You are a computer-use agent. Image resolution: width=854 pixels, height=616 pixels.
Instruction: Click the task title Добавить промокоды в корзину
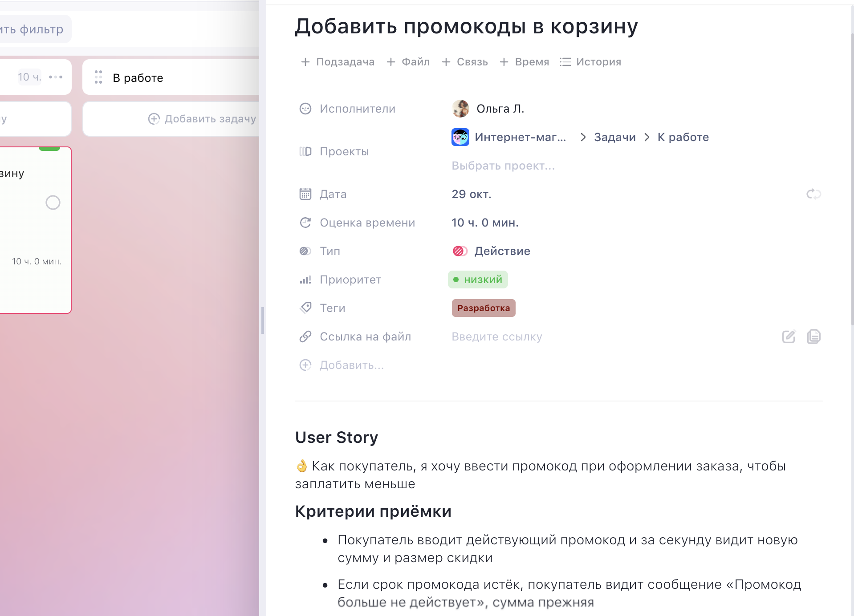tap(467, 26)
